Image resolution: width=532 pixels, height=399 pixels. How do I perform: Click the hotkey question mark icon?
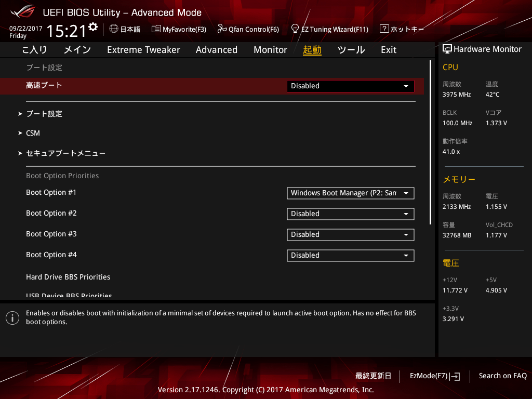[x=384, y=29]
